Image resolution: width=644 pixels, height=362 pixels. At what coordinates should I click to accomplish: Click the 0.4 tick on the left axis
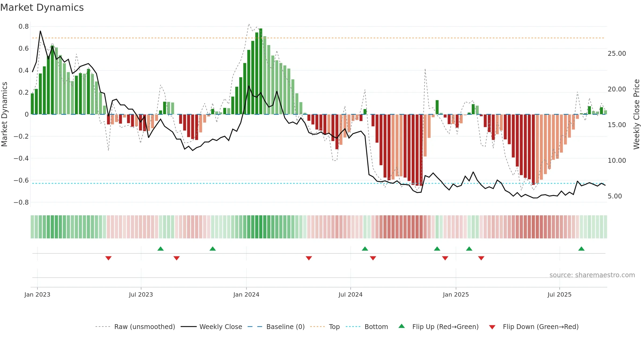pyautogui.click(x=24, y=71)
